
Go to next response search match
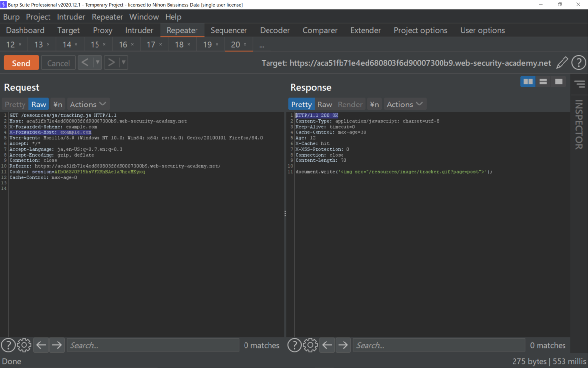343,345
